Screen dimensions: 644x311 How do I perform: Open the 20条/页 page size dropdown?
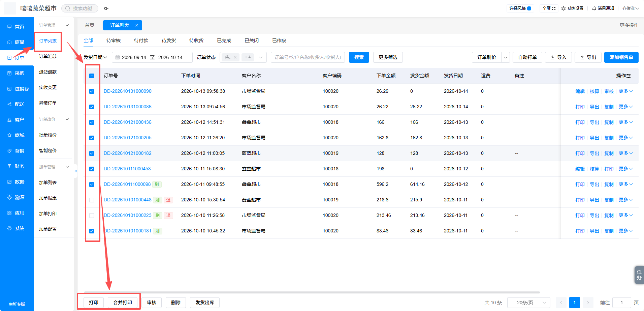529,303
